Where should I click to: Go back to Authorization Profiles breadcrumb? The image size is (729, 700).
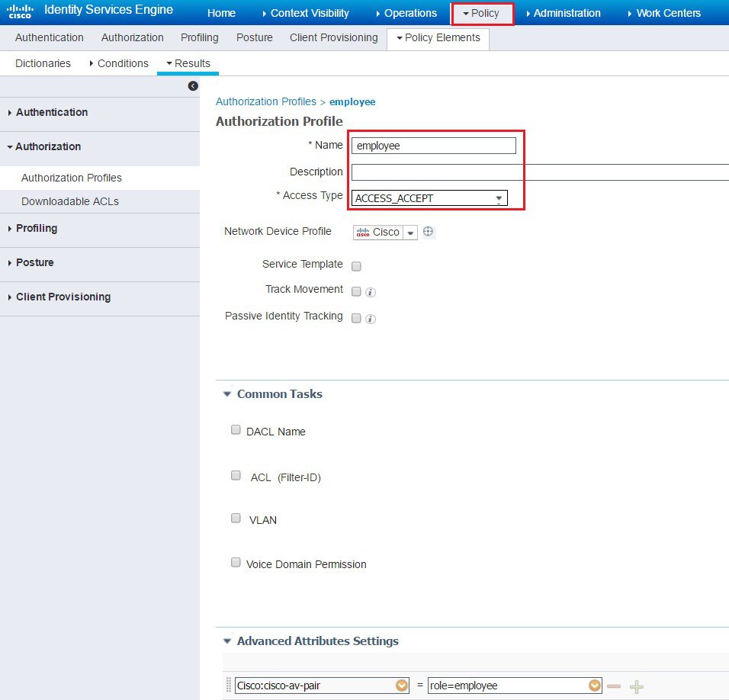266,101
